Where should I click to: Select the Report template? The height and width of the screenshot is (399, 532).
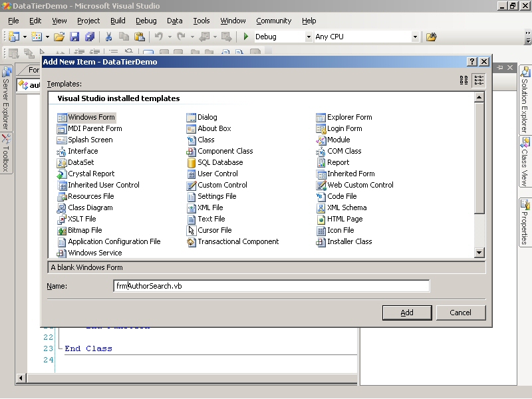(333, 162)
